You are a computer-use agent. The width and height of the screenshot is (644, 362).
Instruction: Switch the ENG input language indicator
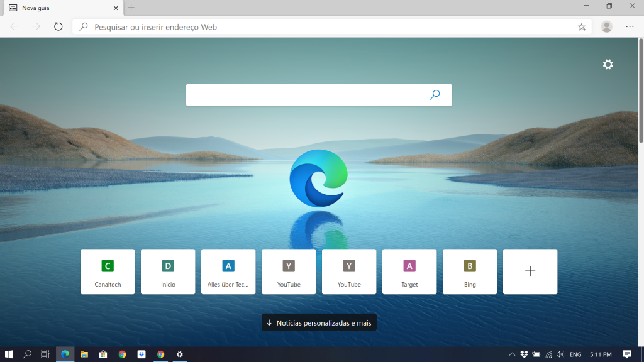coord(575,354)
